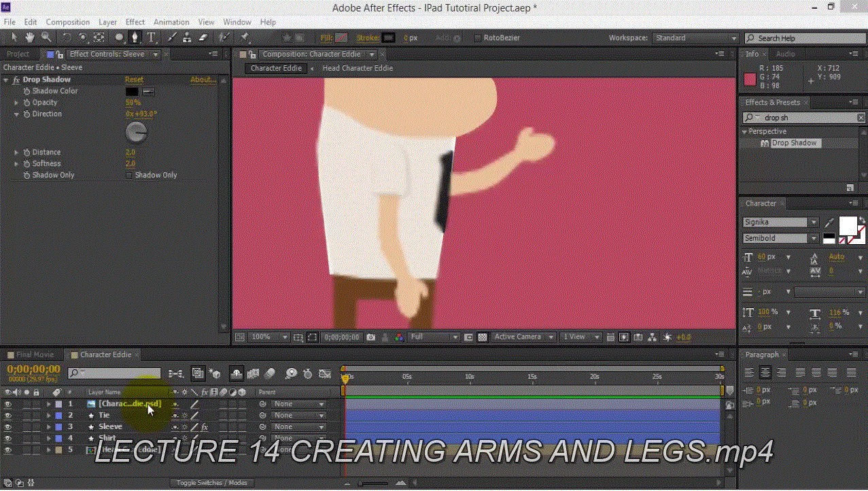This screenshot has width=868, height=491.
Task: Select the Pen tool in toolbar
Action: [x=135, y=37]
